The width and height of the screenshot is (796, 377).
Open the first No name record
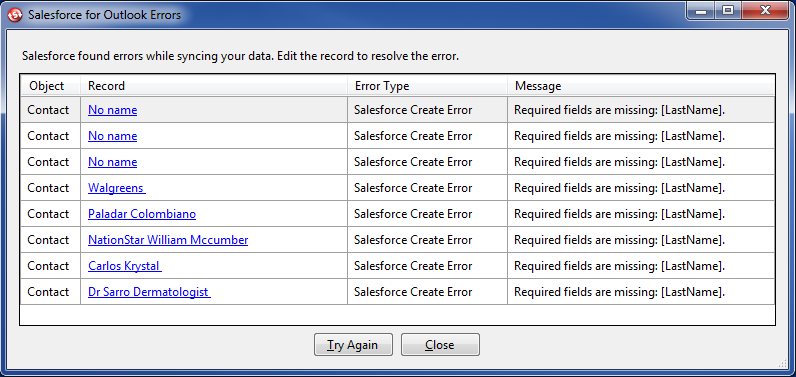point(112,110)
